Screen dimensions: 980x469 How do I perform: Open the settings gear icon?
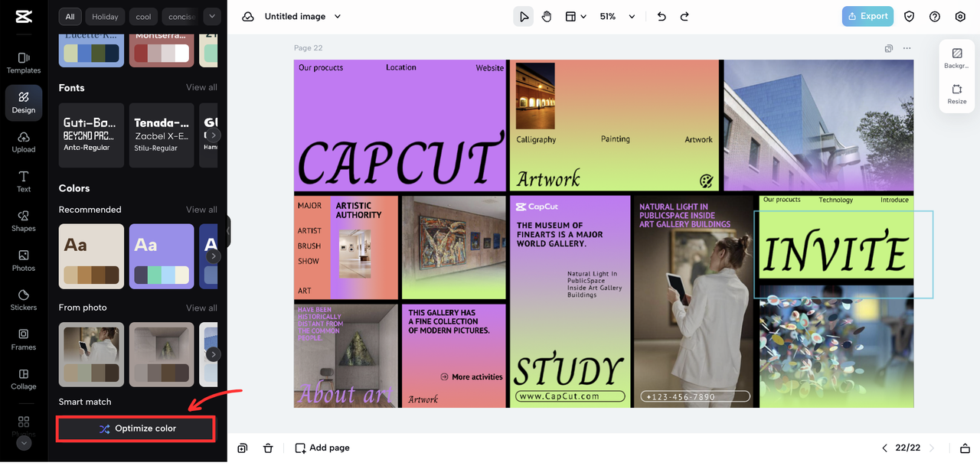[x=960, y=17]
